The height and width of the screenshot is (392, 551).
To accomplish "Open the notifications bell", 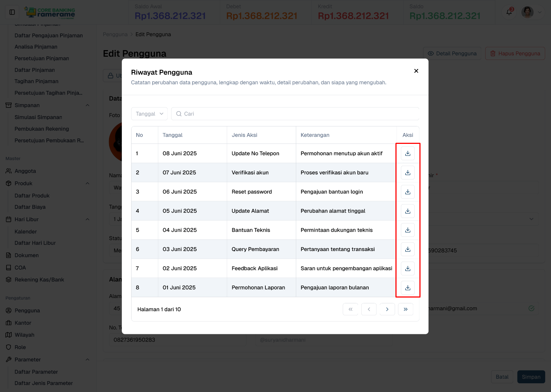I will [509, 12].
